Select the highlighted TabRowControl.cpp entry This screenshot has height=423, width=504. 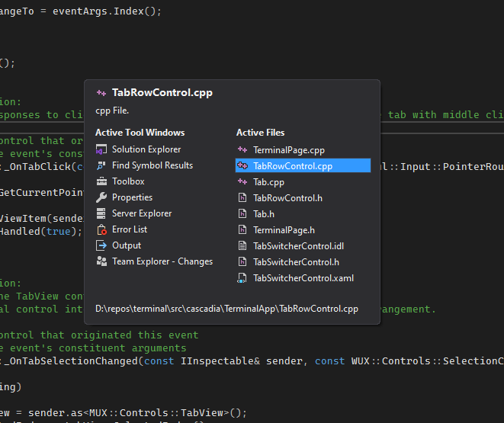292,165
